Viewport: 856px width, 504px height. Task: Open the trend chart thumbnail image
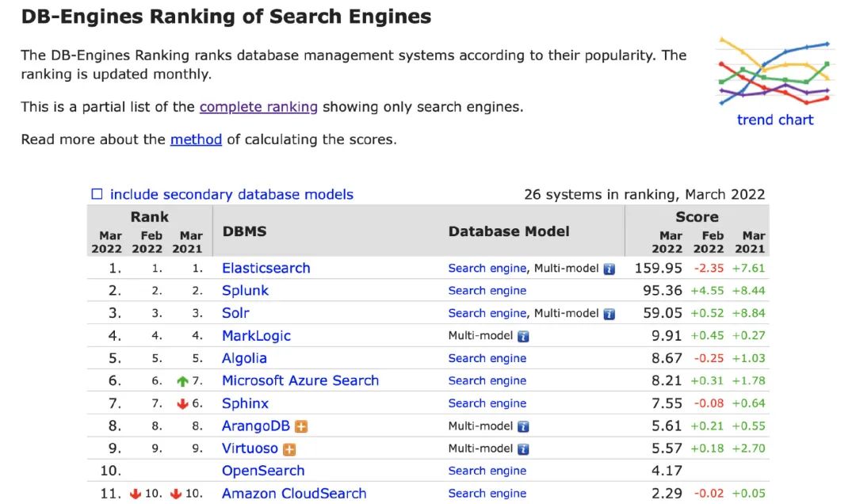pyautogui.click(x=774, y=71)
